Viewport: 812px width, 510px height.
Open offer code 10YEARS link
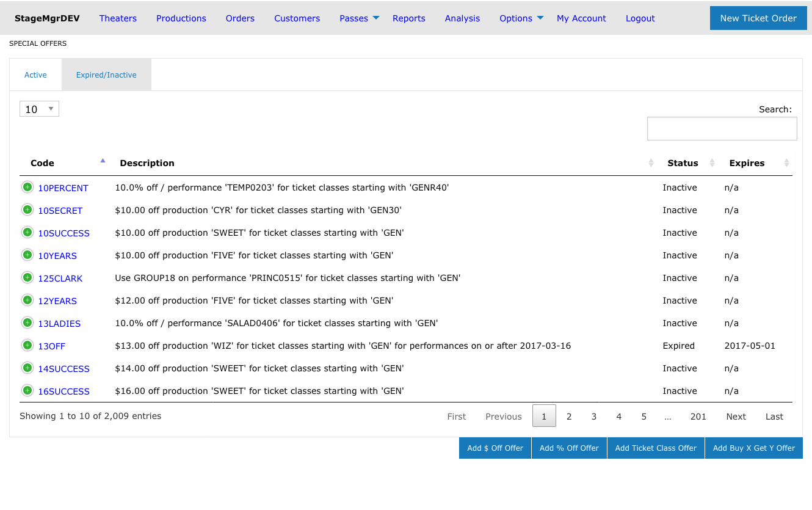click(57, 256)
